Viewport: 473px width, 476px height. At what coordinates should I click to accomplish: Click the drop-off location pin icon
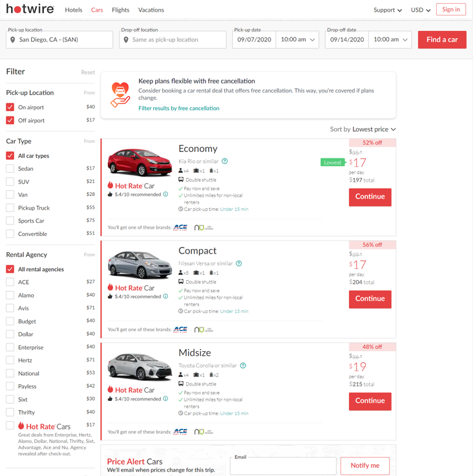coord(126,39)
